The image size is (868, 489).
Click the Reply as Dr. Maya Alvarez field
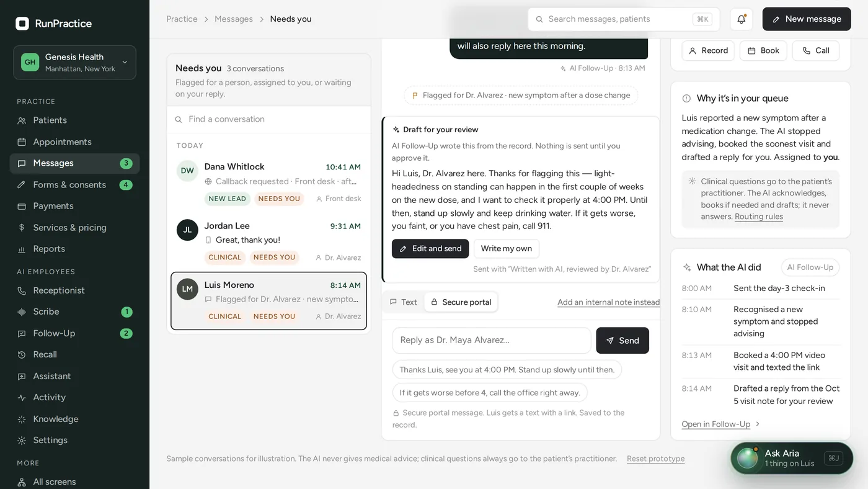tap(492, 340)
